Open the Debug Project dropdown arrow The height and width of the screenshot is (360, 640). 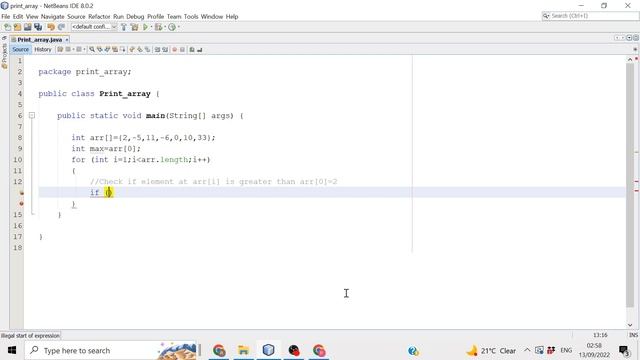click(165, 27)
